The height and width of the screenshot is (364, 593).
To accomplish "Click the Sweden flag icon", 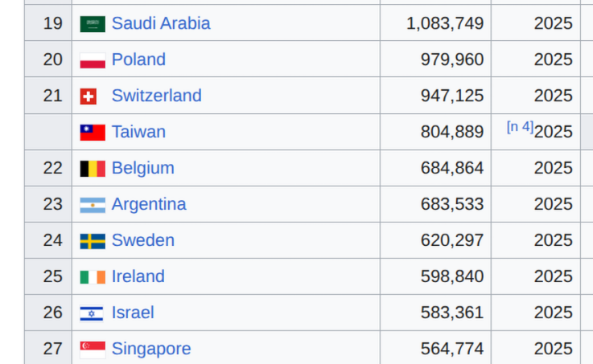I will pyautogui.click(x=93, y=241).
